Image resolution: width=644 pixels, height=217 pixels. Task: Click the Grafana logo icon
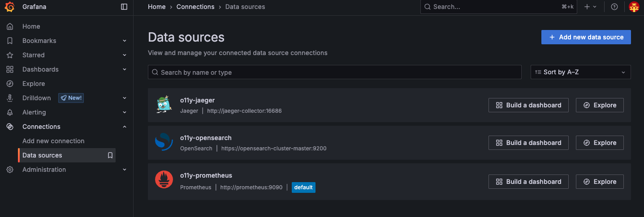(10, 7)
